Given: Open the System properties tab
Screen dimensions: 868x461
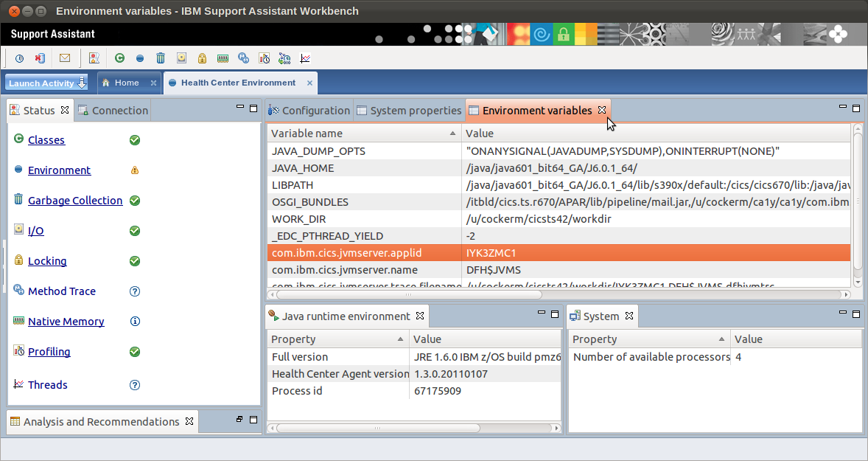Looking at the screenshot, I should (x=409, y=110).
